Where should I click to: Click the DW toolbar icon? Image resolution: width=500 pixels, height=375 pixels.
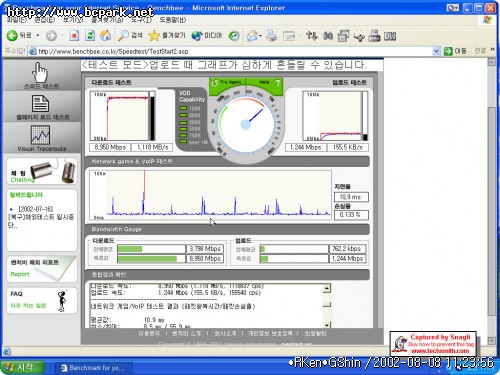(390, 36)
